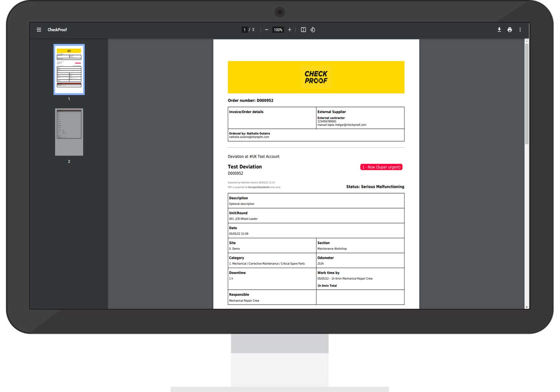560x392 pixels.
Task: Click the zoom in plus icon
Action: 290,30
